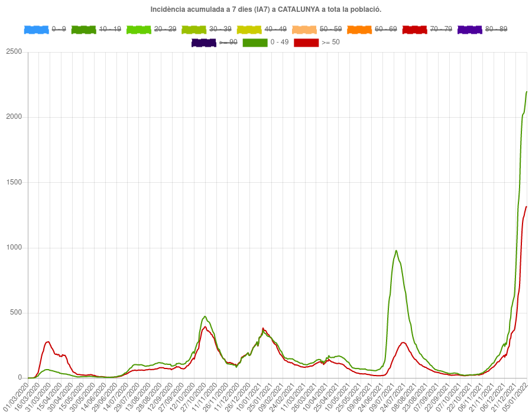532x414 pixels.
Task: Show the 80 - 89 age group line
Action: click(469, 29)
